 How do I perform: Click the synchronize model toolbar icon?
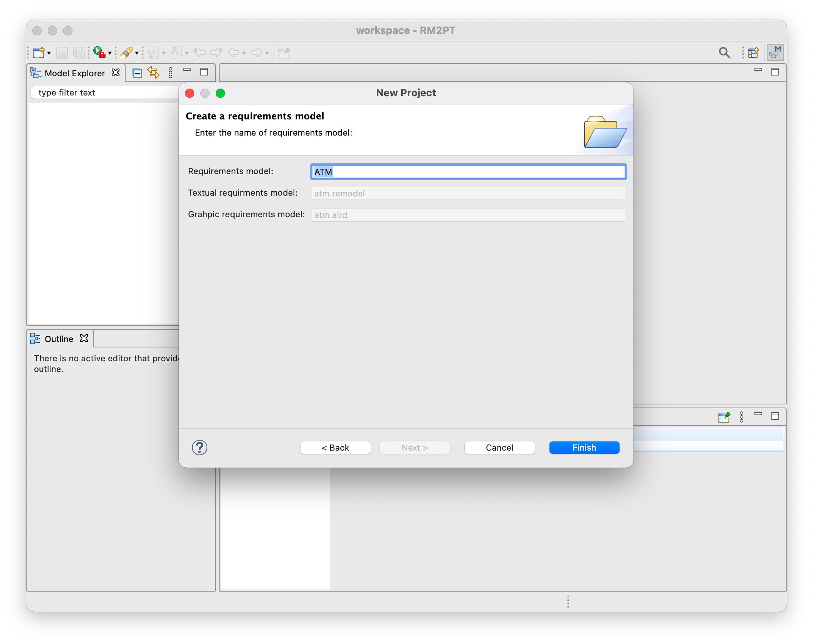(x=153, y=72)
